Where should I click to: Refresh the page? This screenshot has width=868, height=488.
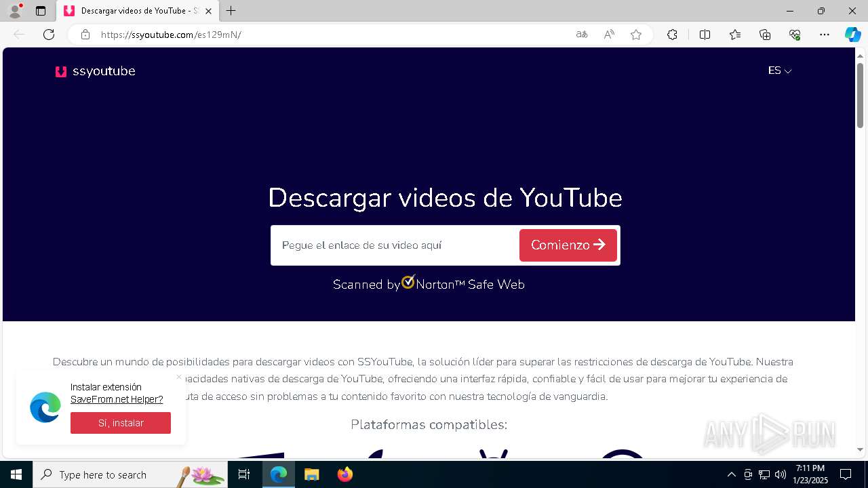[49, 35]
